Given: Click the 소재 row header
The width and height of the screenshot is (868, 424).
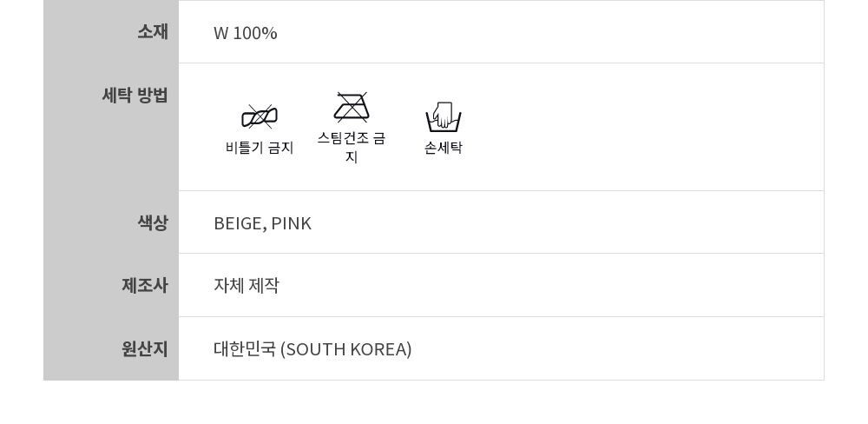Looking at the screenshot, I should (152, 32).
